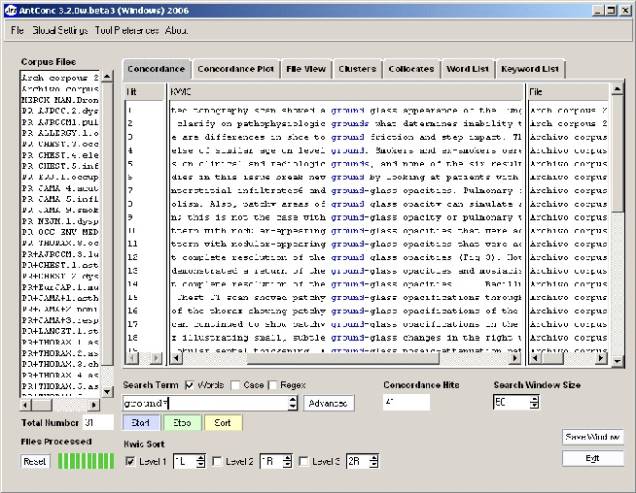Enable the Case search checkbox
The width and height of the screenshot is (636, 493).
(236, 385)
